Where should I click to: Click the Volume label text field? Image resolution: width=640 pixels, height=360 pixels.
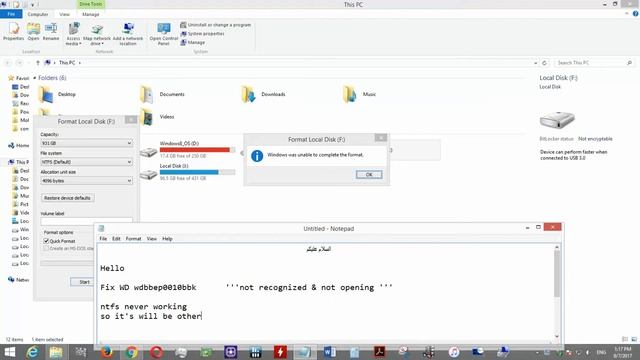[87, 221]
